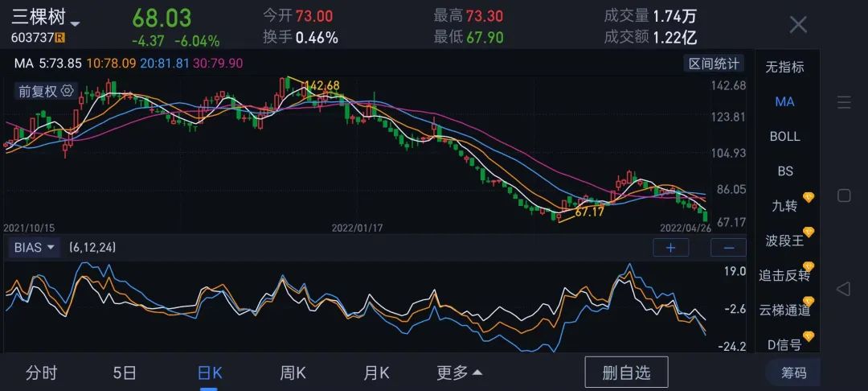Switch overlay to BOLL indicator
The width and height of the screenshot is (868, 391).
(x=784, y=136)
